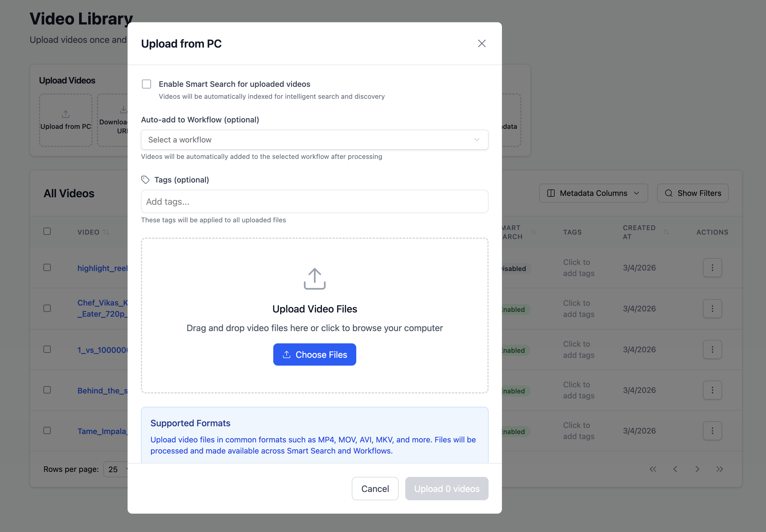Go to the next page arrow
This screenshot has height=532, width=766.
pyautogui.click(x=697, y=469)
